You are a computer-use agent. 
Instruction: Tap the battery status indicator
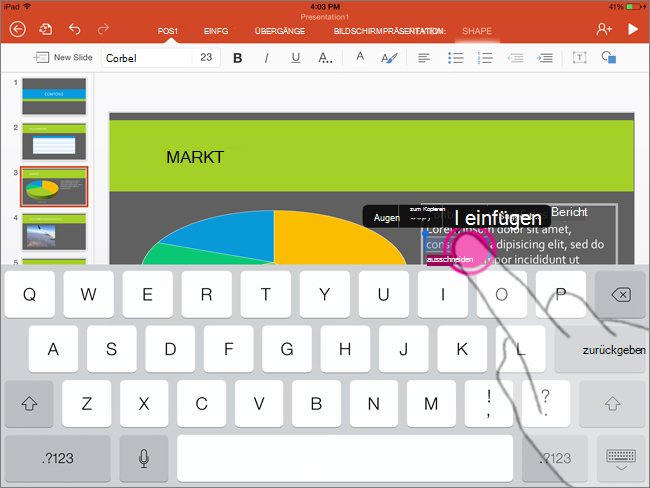click(x=631, y=7)
